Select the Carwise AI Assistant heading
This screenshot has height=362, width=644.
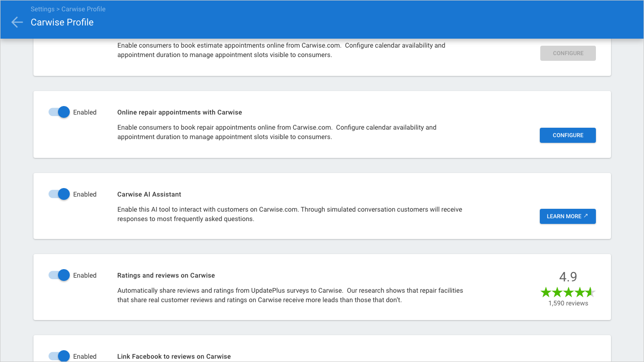click(149, 194)
